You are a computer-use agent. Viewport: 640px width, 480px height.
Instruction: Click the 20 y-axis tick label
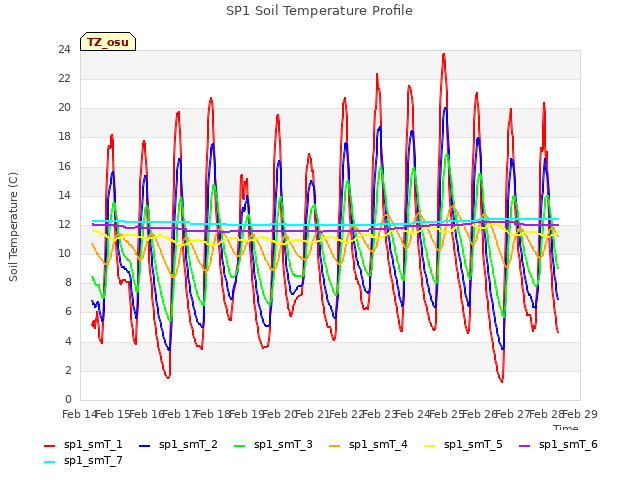[64, 108]
